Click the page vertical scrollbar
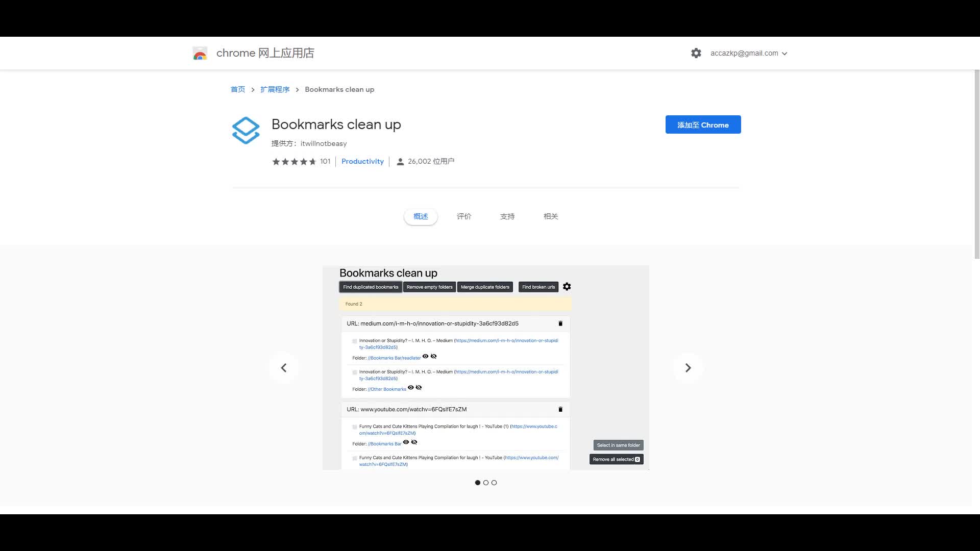Image resolution: width=980 pixels, height=551 pixels. click(977, 164)
